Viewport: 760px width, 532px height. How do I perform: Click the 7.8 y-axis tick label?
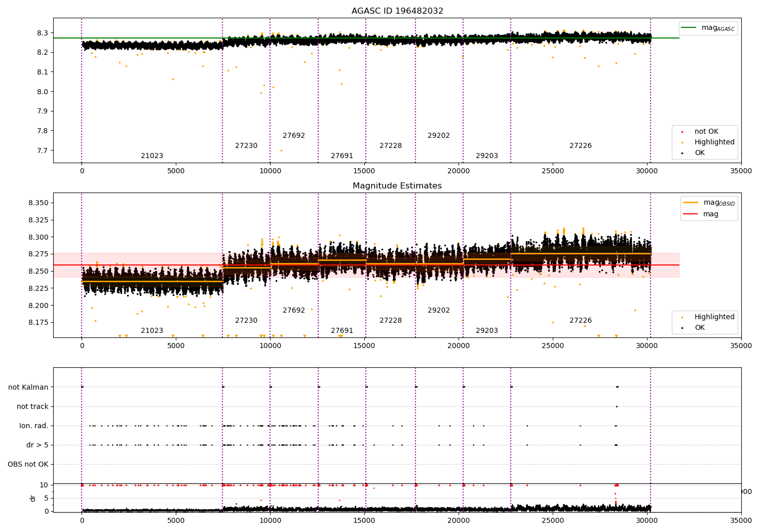coord(43,131)
